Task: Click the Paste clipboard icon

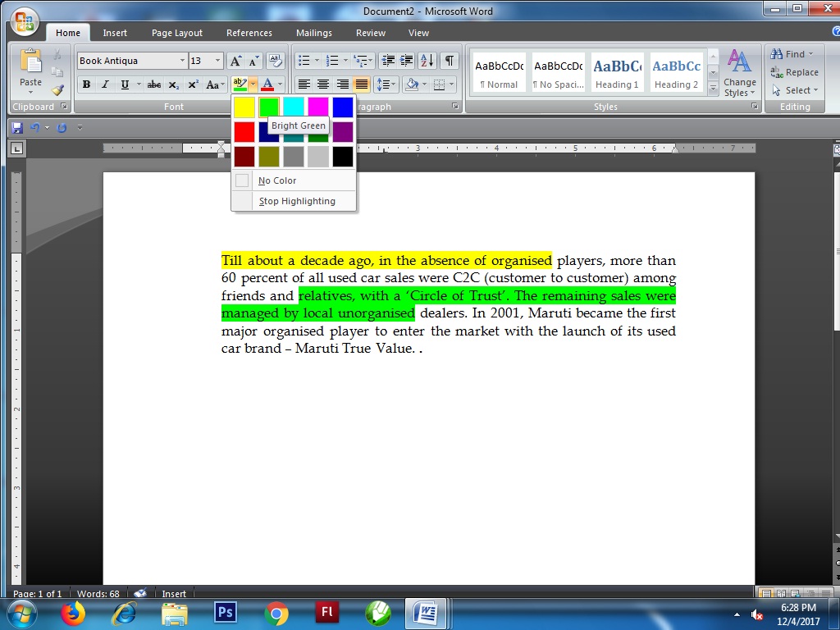Action: 30,61
